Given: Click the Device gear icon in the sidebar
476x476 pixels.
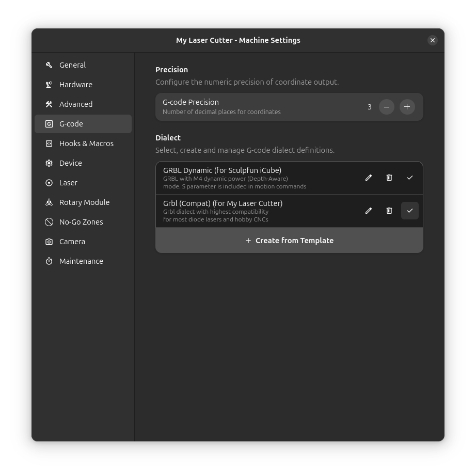Looking at the screenshot, I should [49, 163].
